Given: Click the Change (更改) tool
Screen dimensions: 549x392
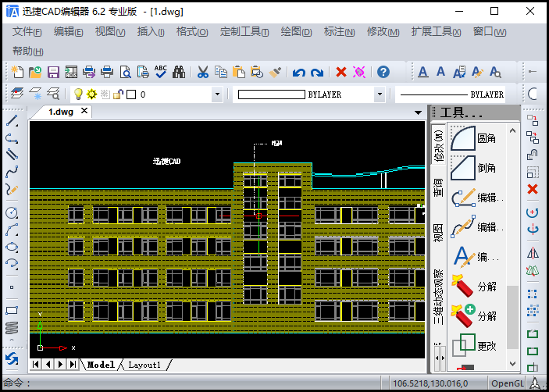Looking at the screenshot, I should [473, 346].
